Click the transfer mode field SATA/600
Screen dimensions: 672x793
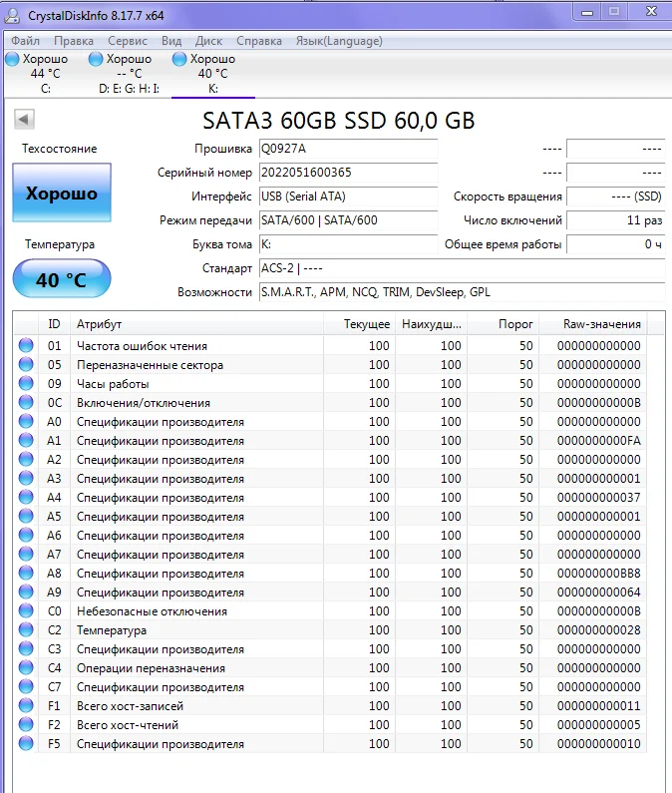pos(348,220)
